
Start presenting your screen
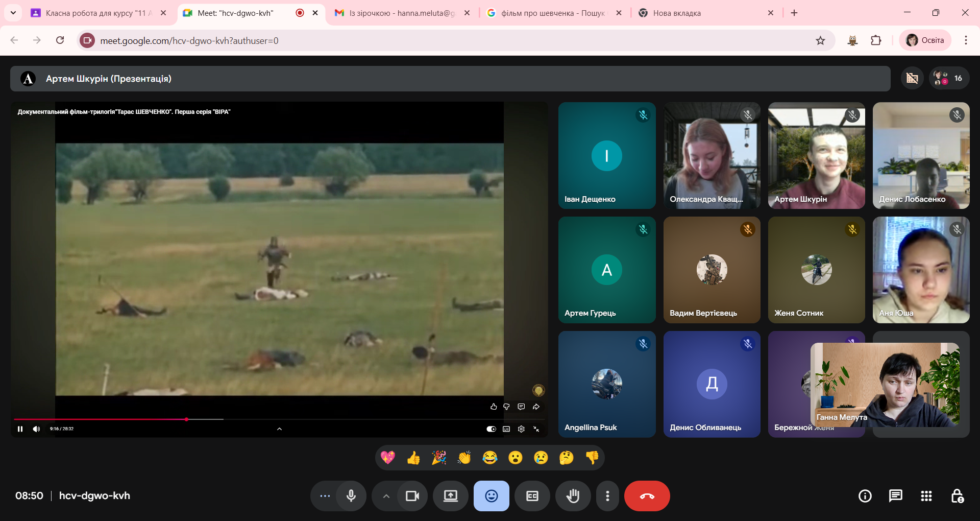tap(451, 496)
